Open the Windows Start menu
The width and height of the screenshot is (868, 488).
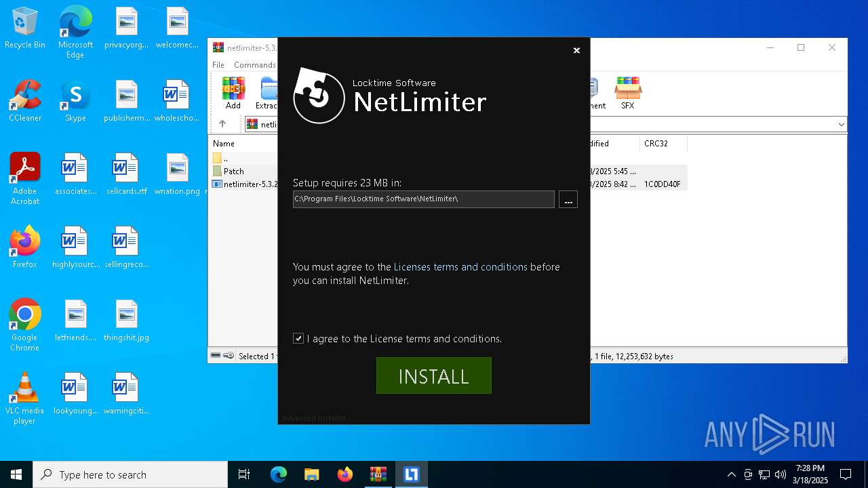point(16,474)
